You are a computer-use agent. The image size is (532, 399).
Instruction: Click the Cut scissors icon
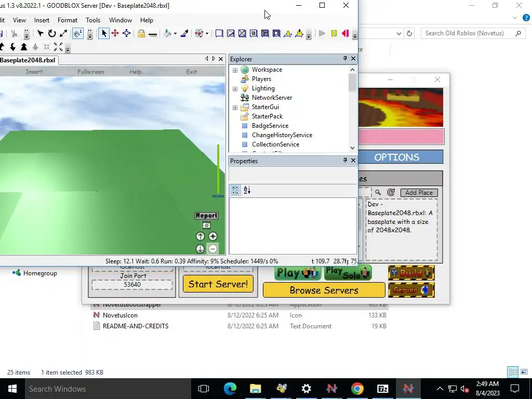point(14,33)
